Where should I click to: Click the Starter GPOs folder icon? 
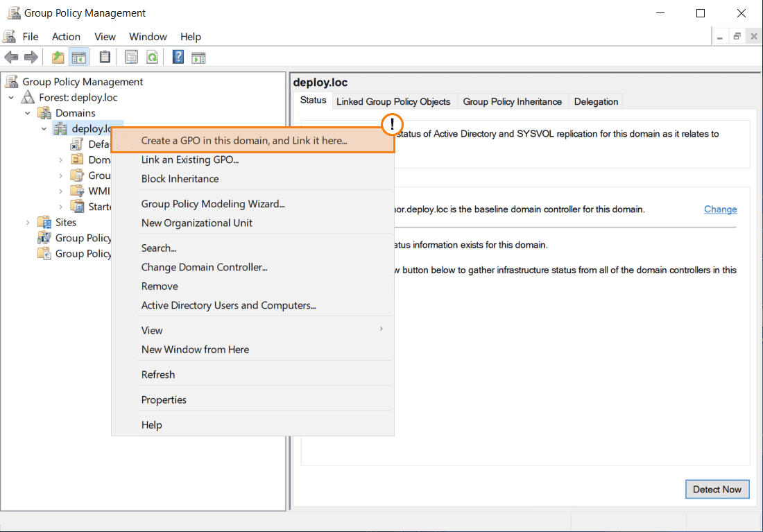point(77,207)
